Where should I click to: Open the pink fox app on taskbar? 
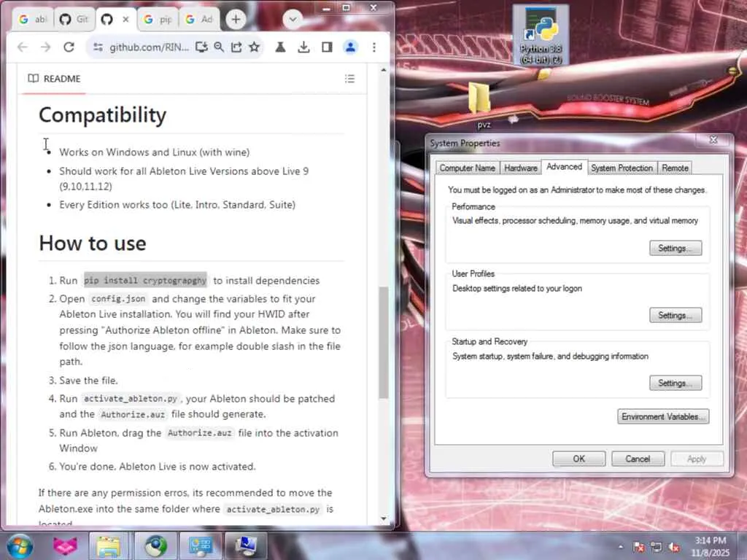pos(65,545)
